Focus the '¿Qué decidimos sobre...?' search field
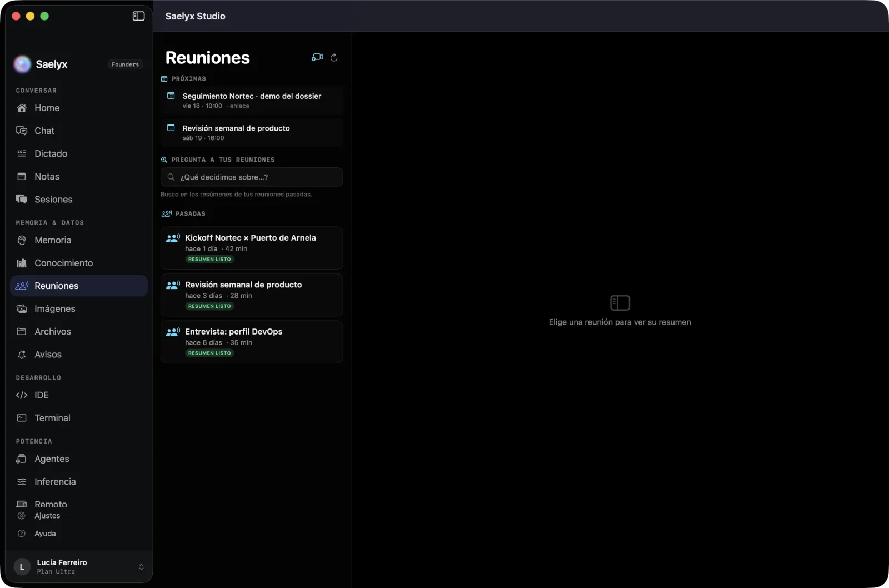Screen dimensions: 889x588 pyautogui.click(x=252, y=177)
